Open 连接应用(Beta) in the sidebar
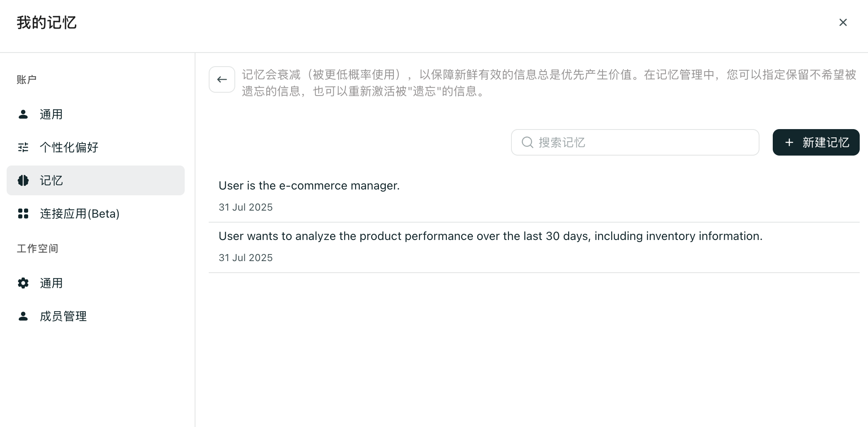 (80, 213)
